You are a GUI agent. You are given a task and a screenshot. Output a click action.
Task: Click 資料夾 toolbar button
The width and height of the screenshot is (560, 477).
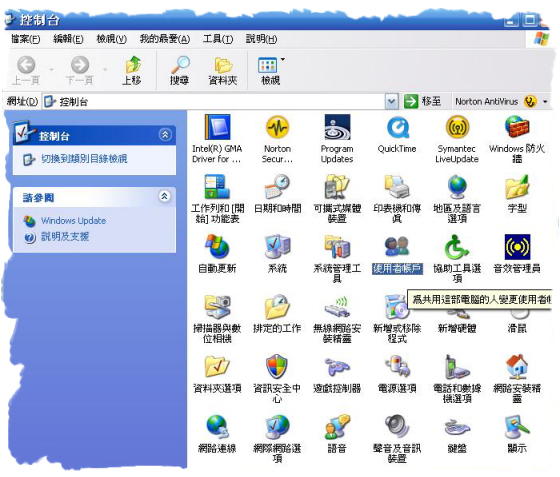click(223, 70)
